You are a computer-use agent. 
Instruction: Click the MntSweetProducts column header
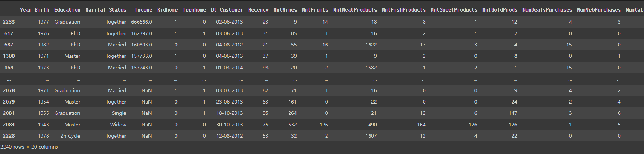(x=454, y=10)
